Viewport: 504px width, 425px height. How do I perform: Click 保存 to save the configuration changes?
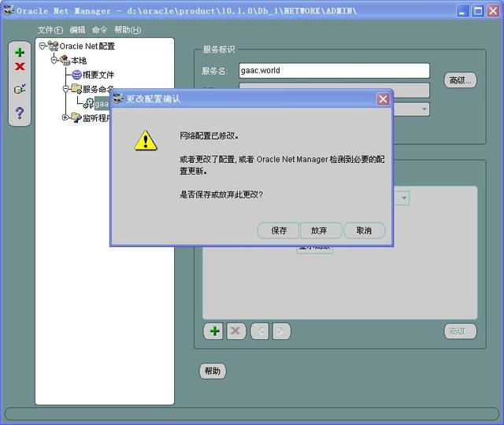point(279,231)
